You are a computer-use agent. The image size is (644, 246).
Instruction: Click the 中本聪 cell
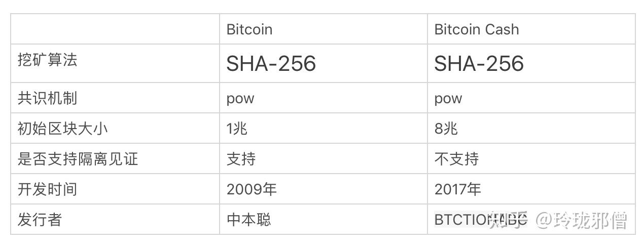[249, 220]
